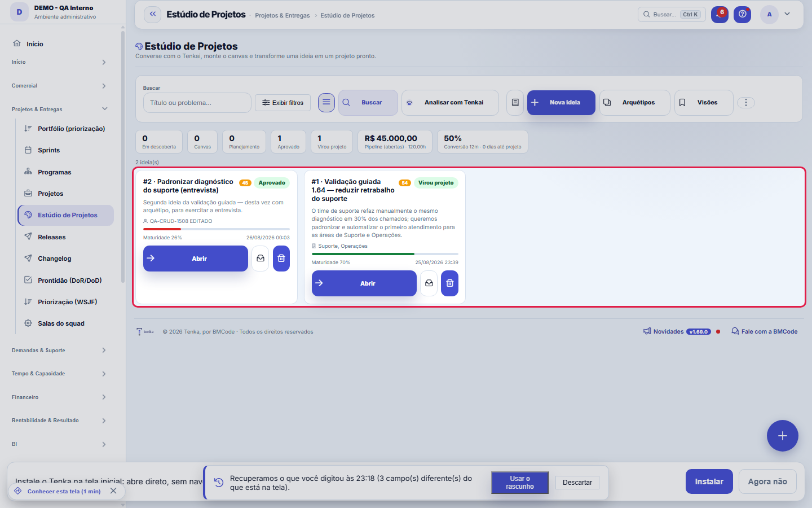The width and height of the screenshot is (812, 508).
Task: Toggle Exibir filtros panel
Action: 283,103
